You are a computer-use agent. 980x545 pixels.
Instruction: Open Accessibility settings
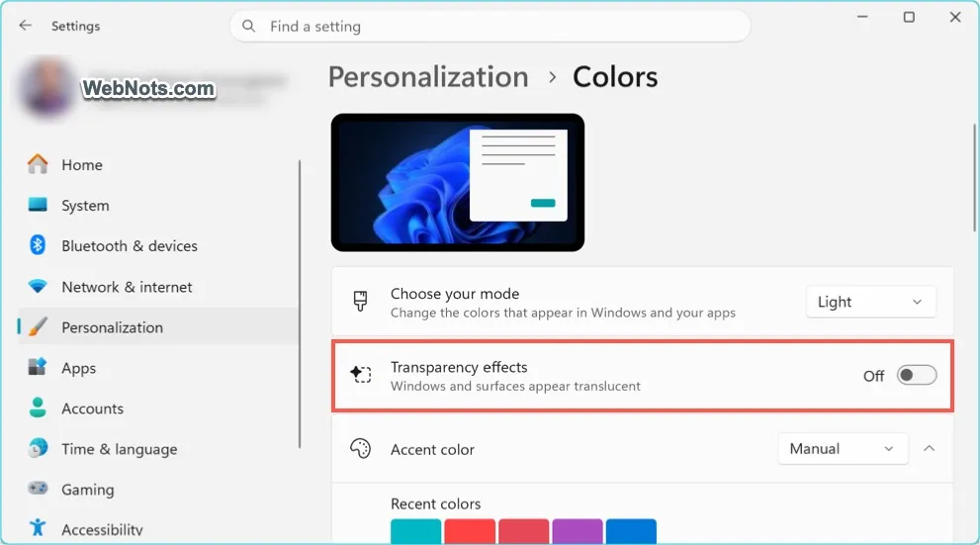click(x=158, y=529)
